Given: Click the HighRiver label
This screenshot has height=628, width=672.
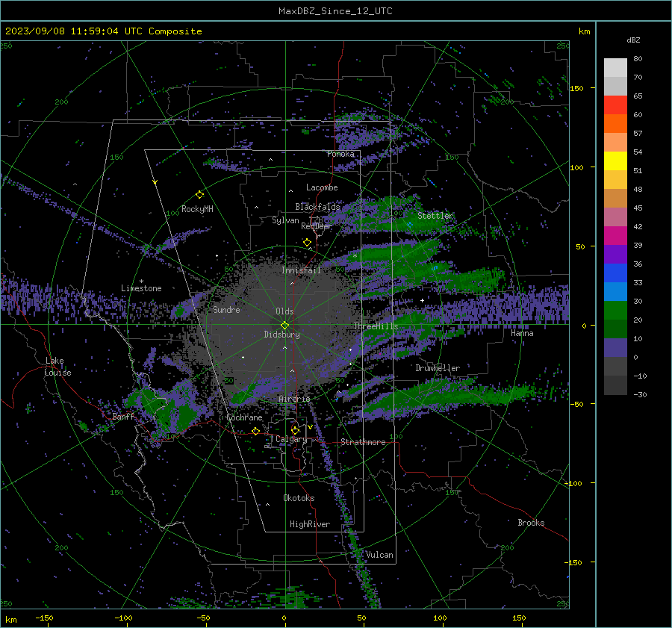Looking at the screenshot, I should click(310, 524).
